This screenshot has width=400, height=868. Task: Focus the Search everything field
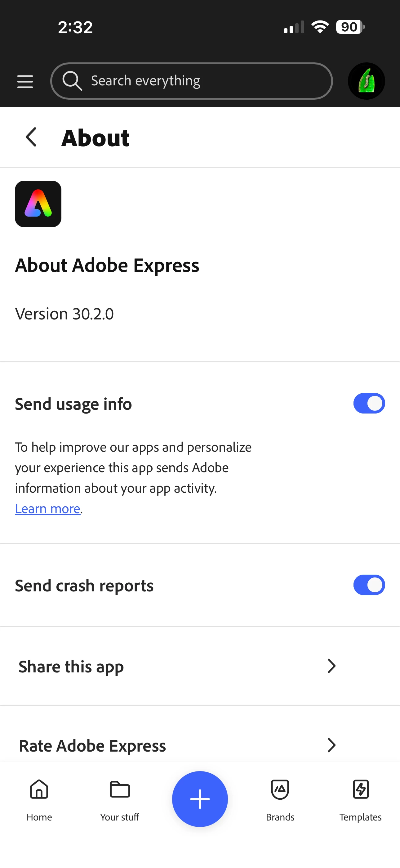[x=192, y=81]
